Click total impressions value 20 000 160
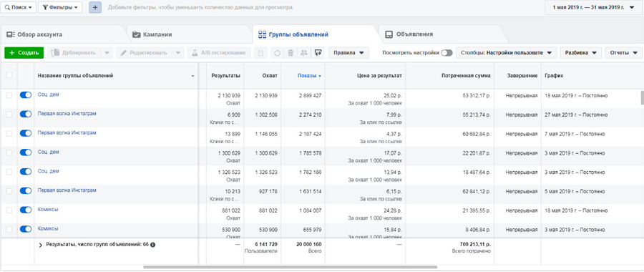This screenshot has height=272, width=644. click(309, 245)
